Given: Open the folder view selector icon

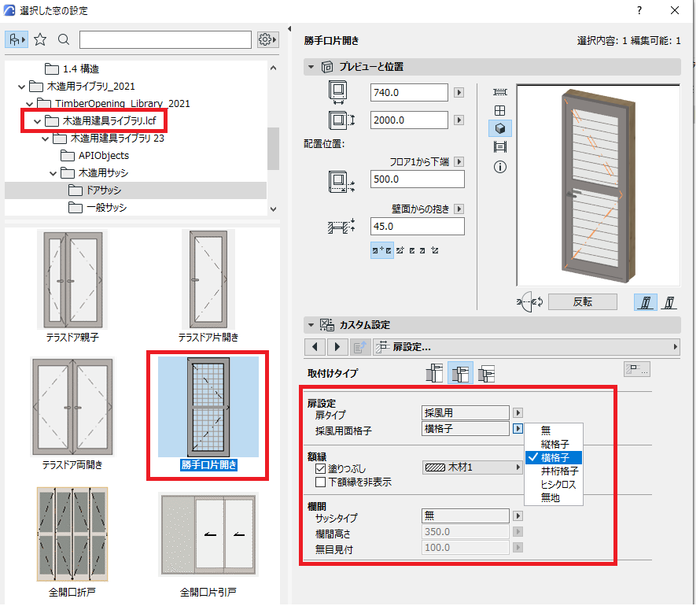Looking at the screenshot, I should 17,40.
